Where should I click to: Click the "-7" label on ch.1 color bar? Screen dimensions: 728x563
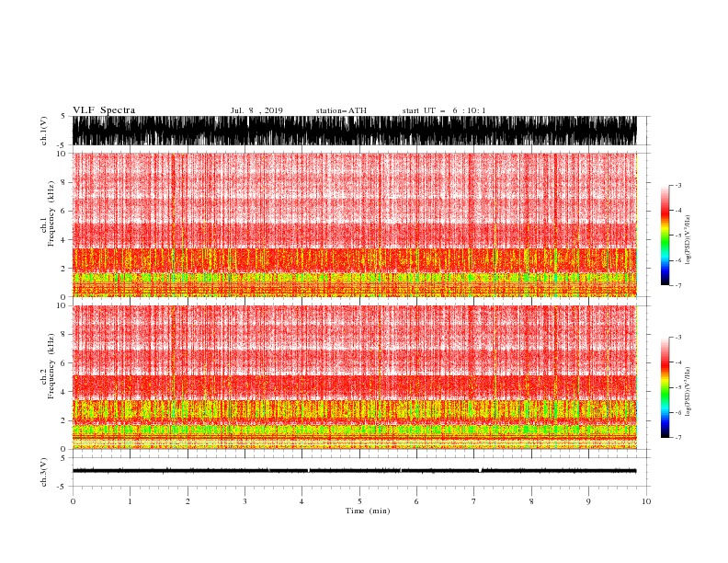pyautogui.click(x=678, y=285)
